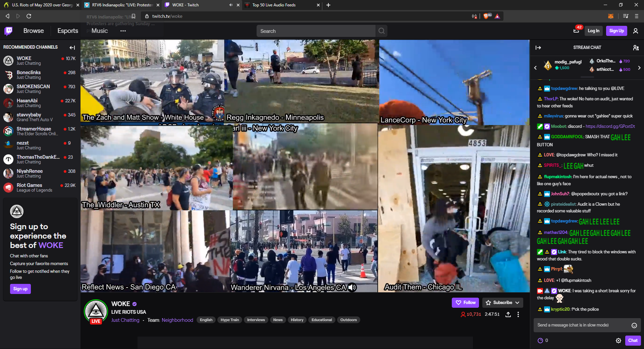Go to Browse section
This screenshot has height=349, width=644.
[34, 31]
